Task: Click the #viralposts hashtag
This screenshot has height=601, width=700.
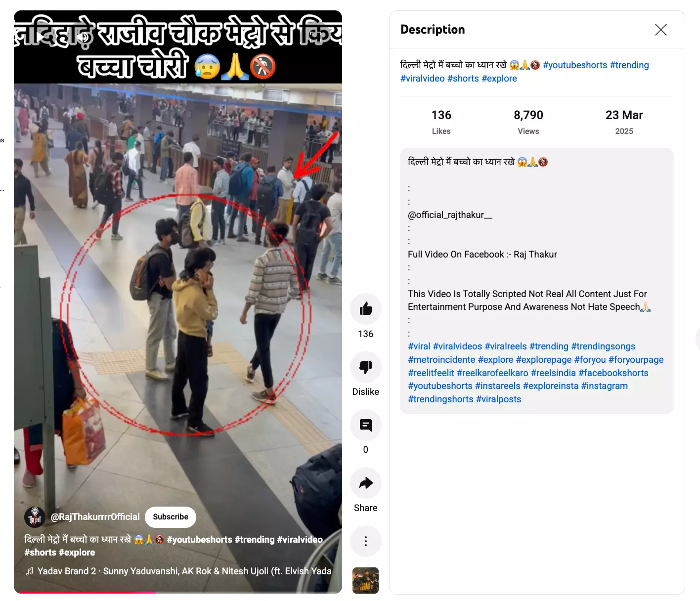Action: [498, 399]
